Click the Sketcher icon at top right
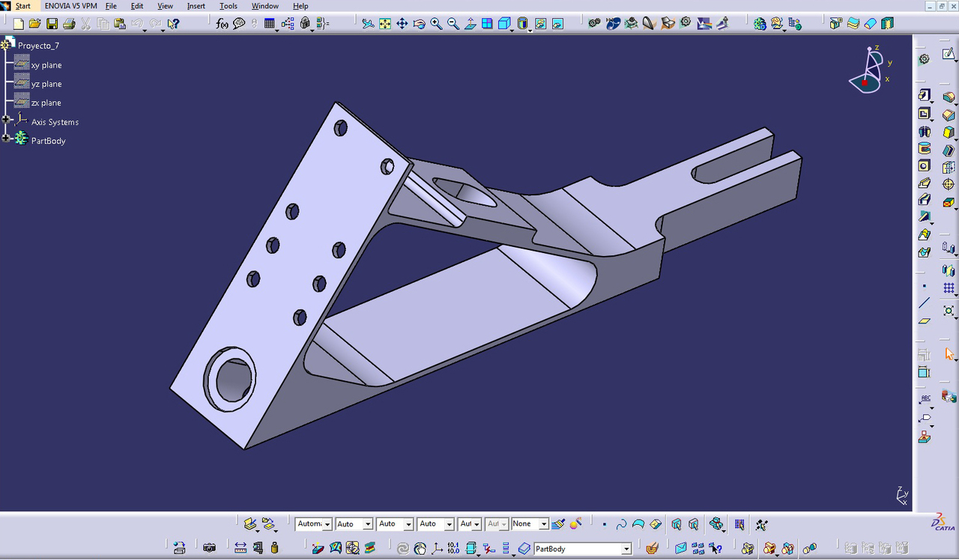The image size is (959, 560). tap(949, 55)
